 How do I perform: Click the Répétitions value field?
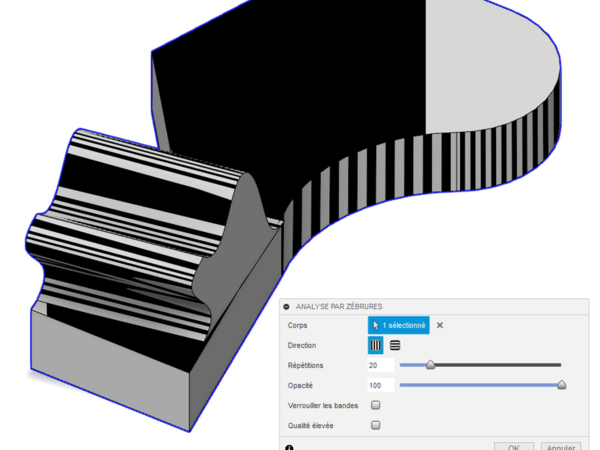(380, 365)
